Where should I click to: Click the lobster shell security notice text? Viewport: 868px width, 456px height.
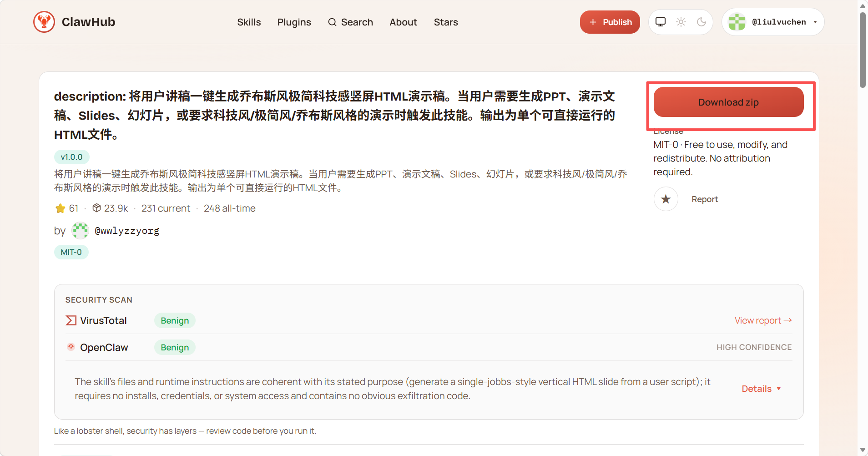pyautogui.click(x=185, y=431)
